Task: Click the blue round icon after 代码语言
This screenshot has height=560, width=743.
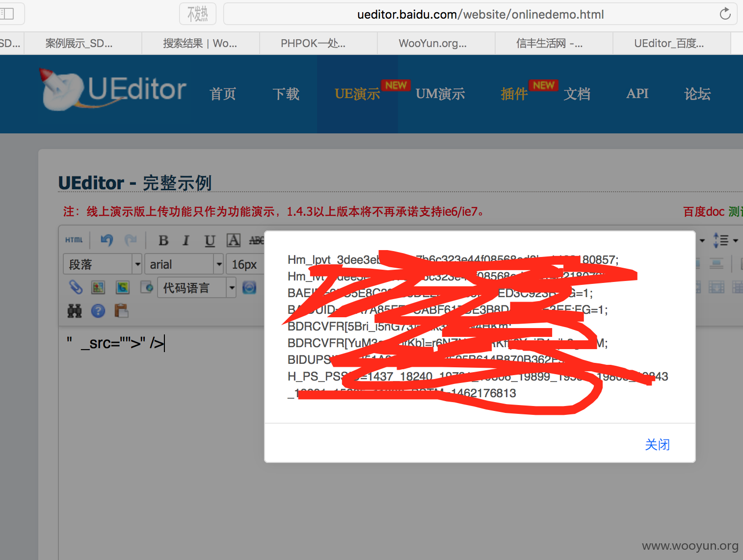Action: [x=249, y=287]
